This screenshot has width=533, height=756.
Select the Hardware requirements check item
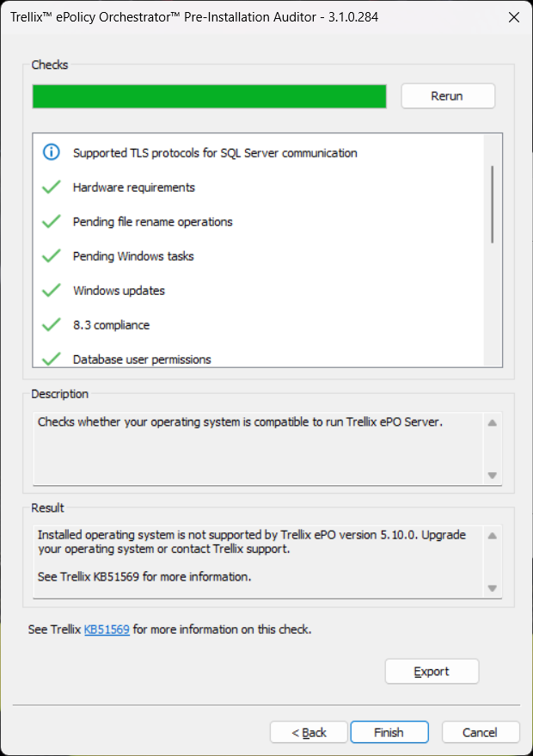tap(134, 187)
